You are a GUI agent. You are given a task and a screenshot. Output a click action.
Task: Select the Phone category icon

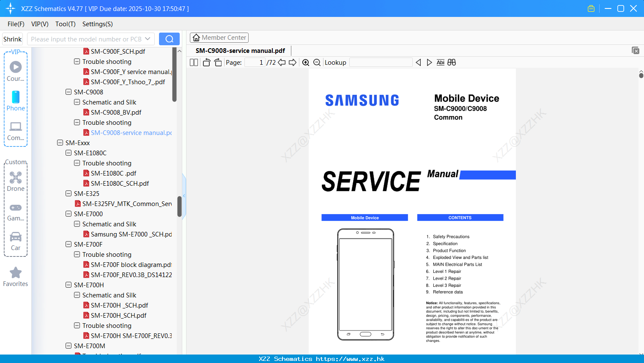point(16,101)
